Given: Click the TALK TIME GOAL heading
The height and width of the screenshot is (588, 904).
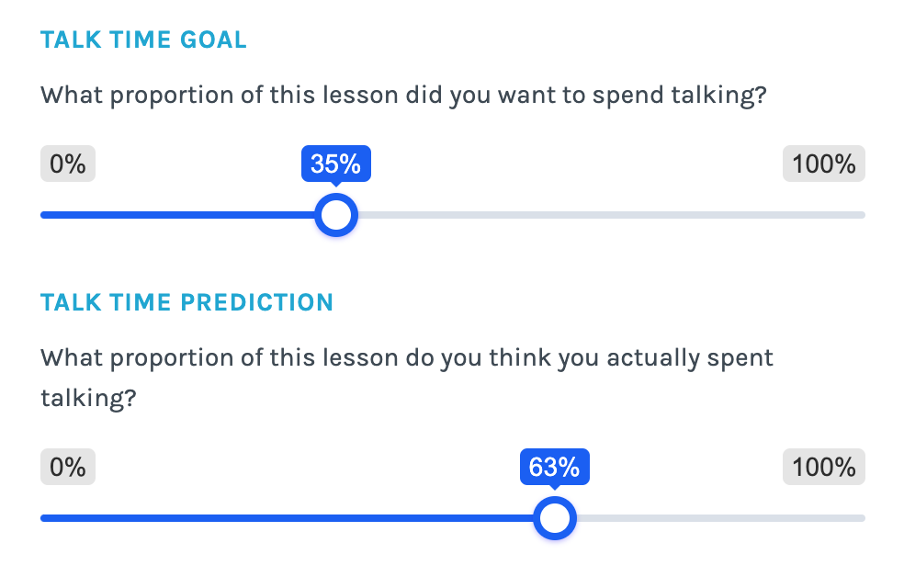Looking at the screenshot, I should tap(143, 40).
